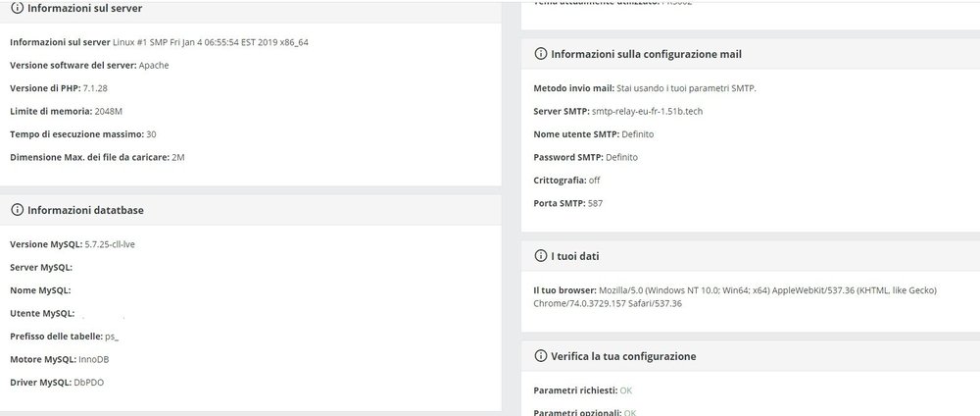Screen dimensions: 980x416
Task: Click the SMTP server address smtp-relay-eu-fr-1.51b.tech
Action: click(x=647, y=112)
